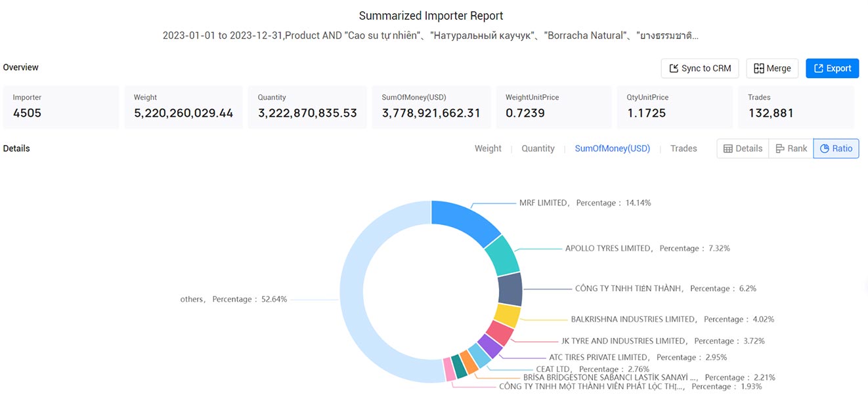Click the BALKRISHNA INDUSTRIES LIMITED label
The width and height of the screenshot is (868, 395).
click(672, 319)
